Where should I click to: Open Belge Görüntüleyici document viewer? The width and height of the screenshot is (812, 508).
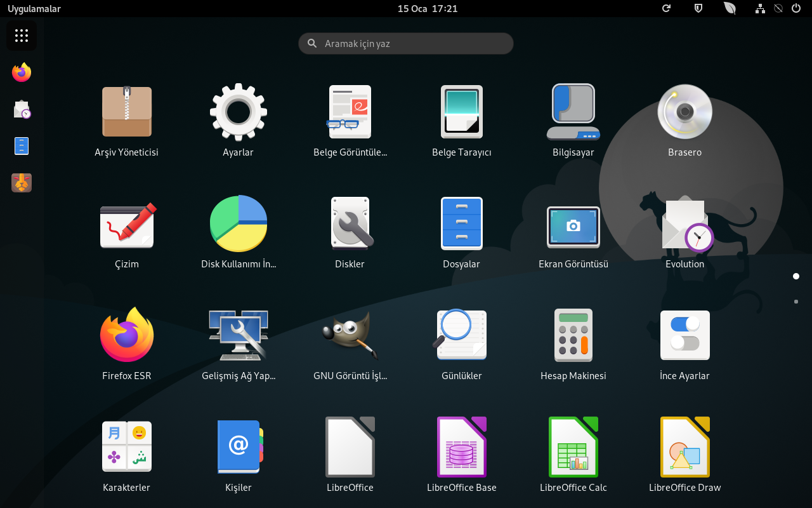coord(350,112)
